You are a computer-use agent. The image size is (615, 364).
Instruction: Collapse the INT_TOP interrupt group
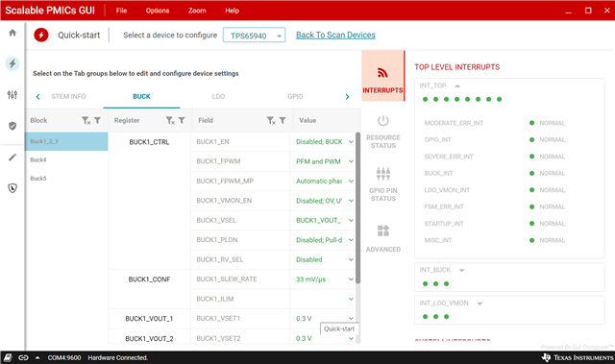[457, 85]
